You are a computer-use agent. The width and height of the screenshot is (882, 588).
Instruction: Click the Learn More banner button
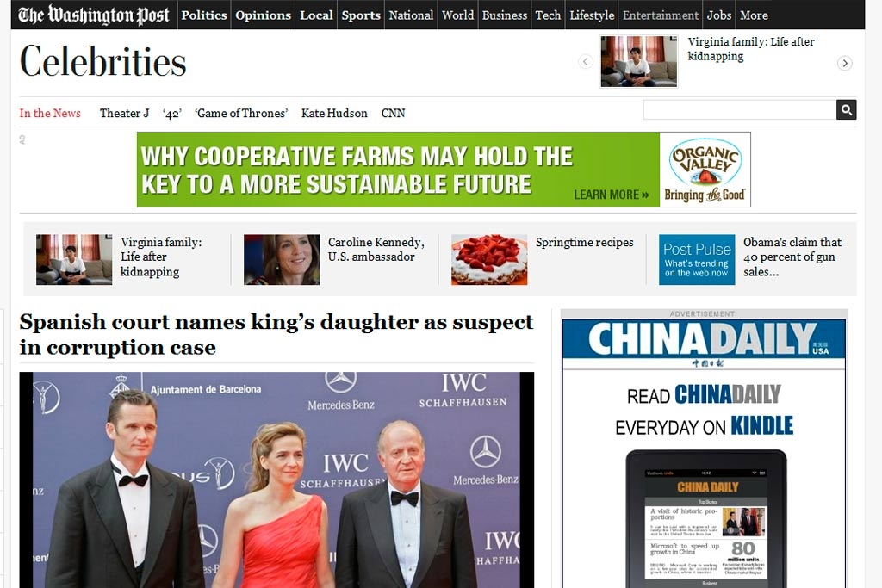(x=611, y=195)
